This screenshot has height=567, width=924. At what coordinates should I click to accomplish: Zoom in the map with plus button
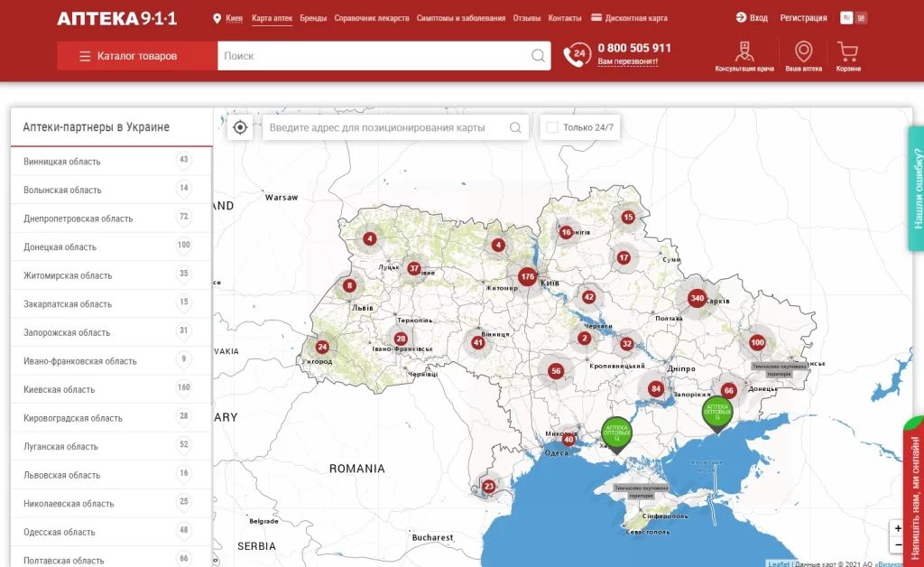click(x=898, y=528)
